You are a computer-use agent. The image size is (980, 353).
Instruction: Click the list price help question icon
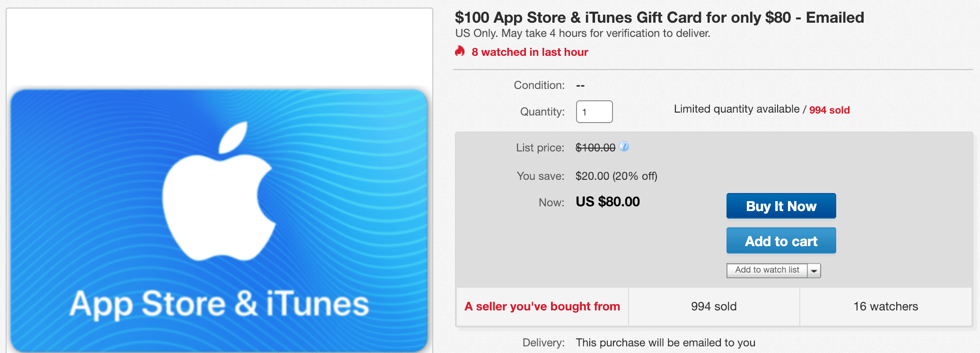[x=624, y=147]
